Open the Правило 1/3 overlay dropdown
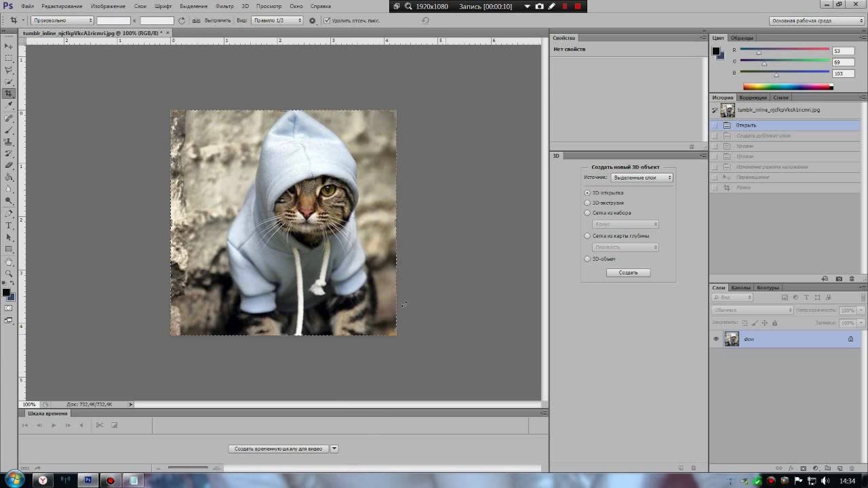Image resolution: width=868 pixels, height=488 pixels. (x=277, y=20)
